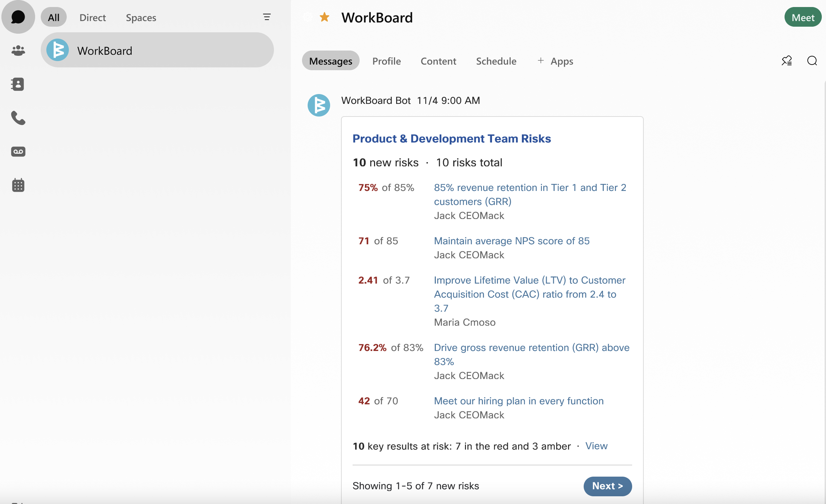Toggle the favorite star for WorkBoard
Screen dimensions: 826x504
tap(324, 17)
